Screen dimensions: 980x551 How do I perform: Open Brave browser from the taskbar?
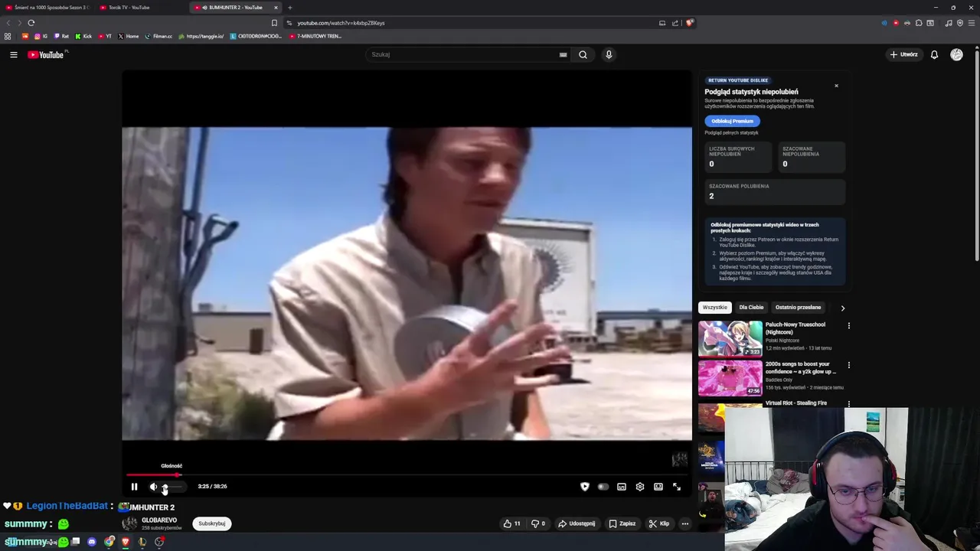126,542
